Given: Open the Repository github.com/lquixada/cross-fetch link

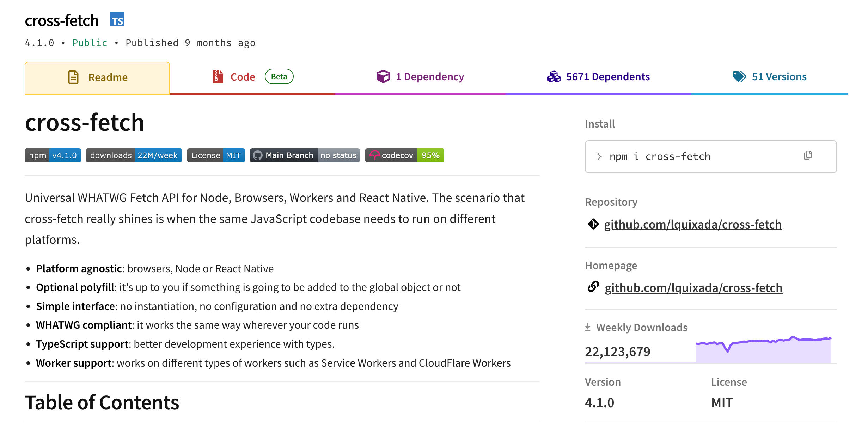Looking at the screenshot, I should tap(693, 224).
